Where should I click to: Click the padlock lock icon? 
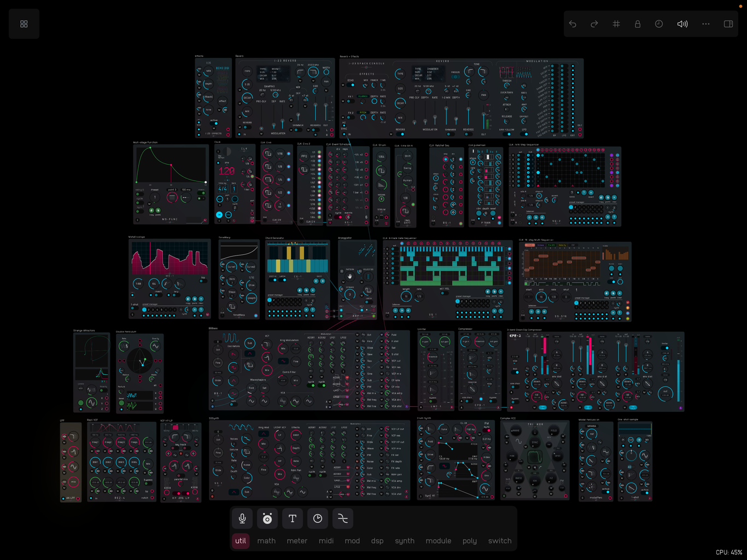[638, 24]
